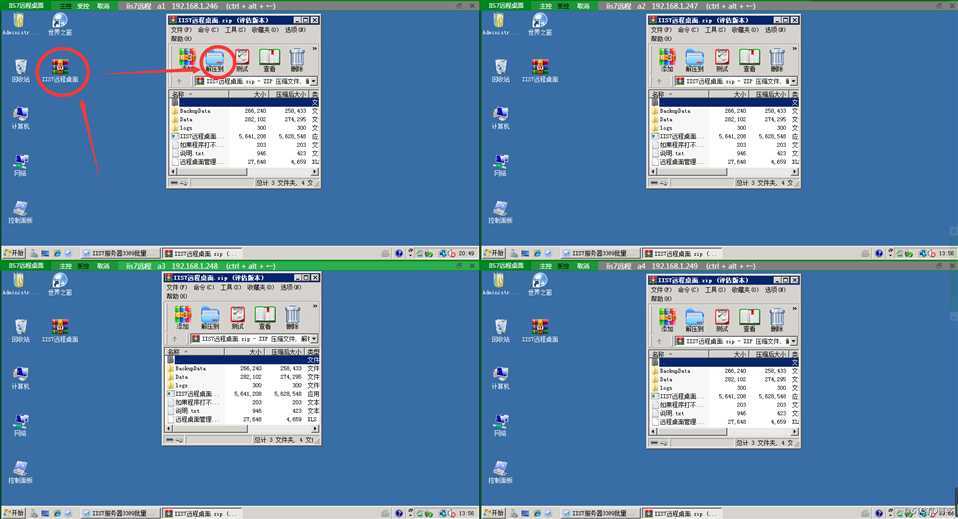Select the logs folder row in pane a3

click(243, 385)
